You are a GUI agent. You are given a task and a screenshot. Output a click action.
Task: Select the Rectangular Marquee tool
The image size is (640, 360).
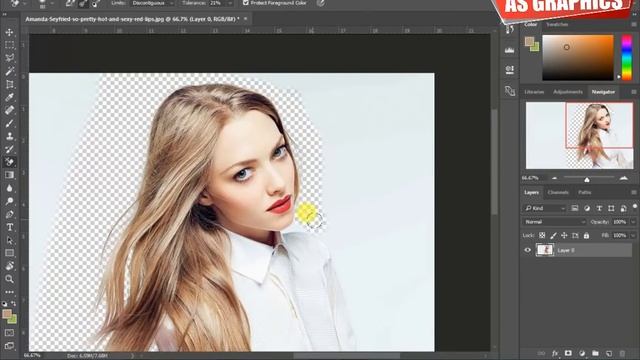pyautogui.click(x=9, y=45)
